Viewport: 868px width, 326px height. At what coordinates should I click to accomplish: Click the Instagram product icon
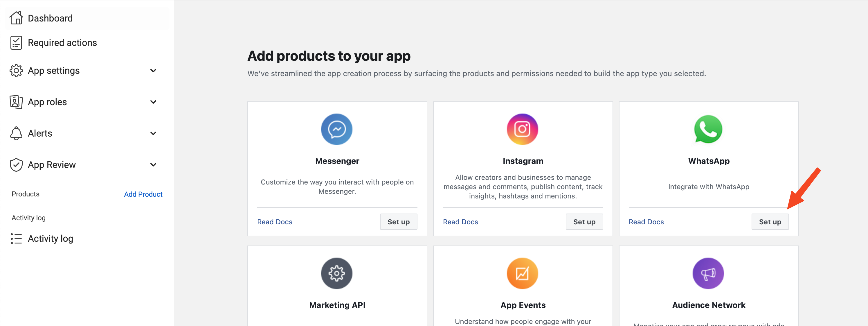click(x=522, y=129)
